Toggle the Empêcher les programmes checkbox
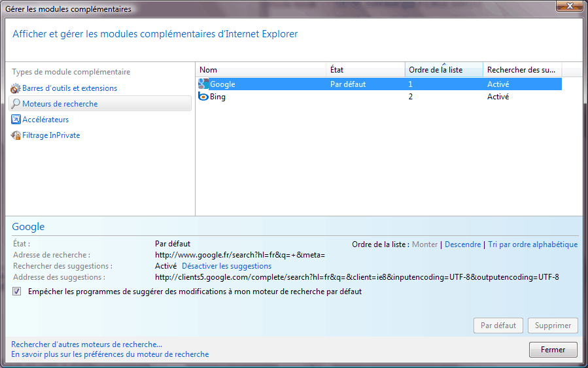Viewport: 588px width, 368px height. [x=16, y=291]
